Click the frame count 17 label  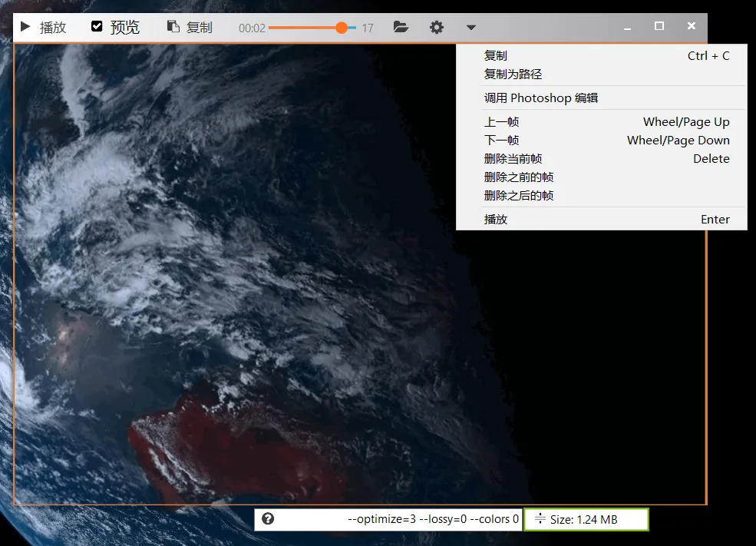[x=368, y=28]
